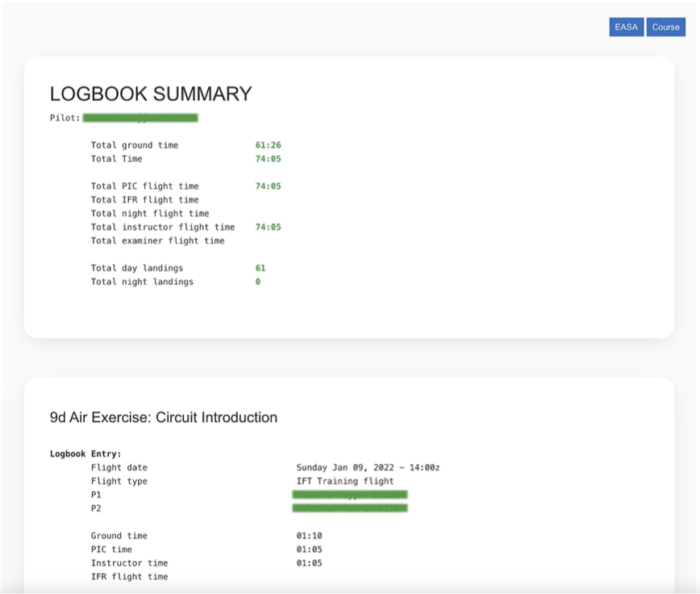Select the Total day landings label

pos(137,268)
